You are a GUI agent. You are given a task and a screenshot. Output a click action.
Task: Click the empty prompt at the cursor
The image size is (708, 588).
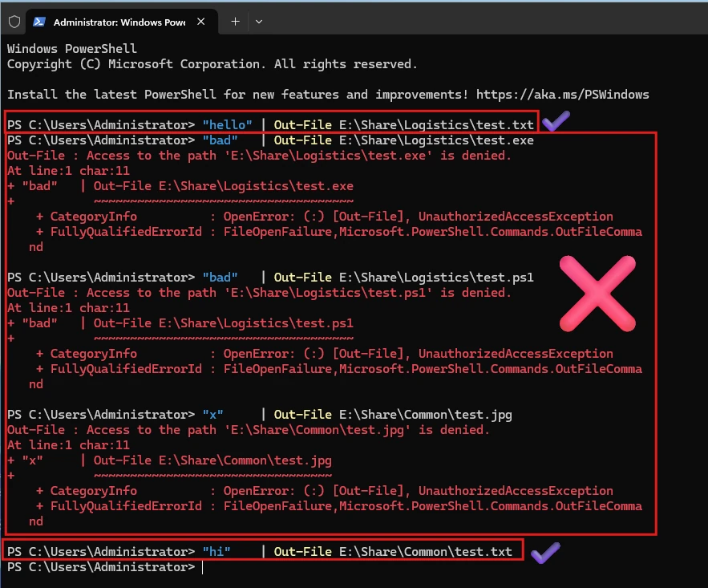click(105, 567)
